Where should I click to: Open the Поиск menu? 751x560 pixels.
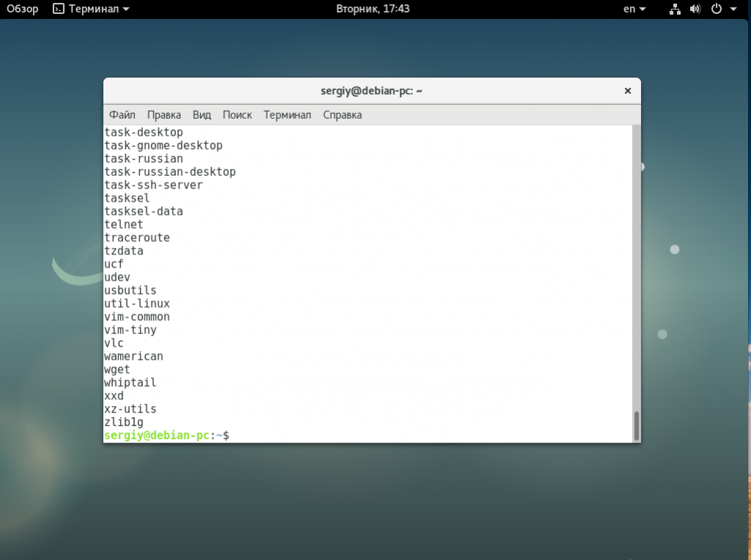click(x=237, y=115)
